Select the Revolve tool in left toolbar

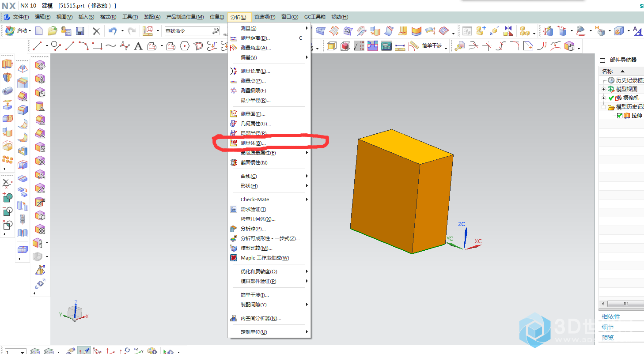[7, 78]
